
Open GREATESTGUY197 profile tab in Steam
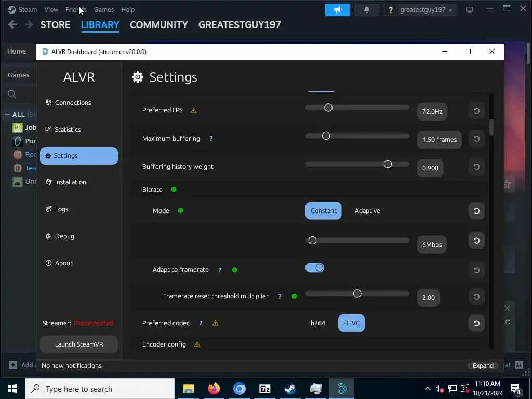tap(240, 25)
